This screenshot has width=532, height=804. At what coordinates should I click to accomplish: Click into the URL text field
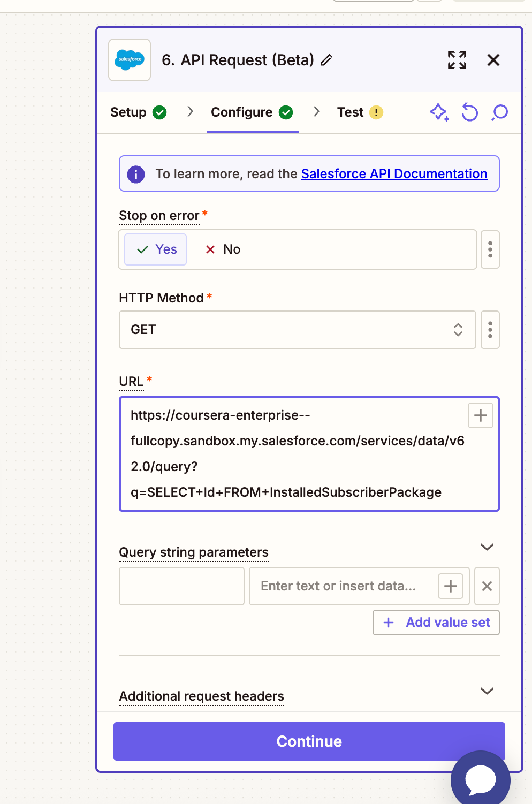(x=309, y=454)
